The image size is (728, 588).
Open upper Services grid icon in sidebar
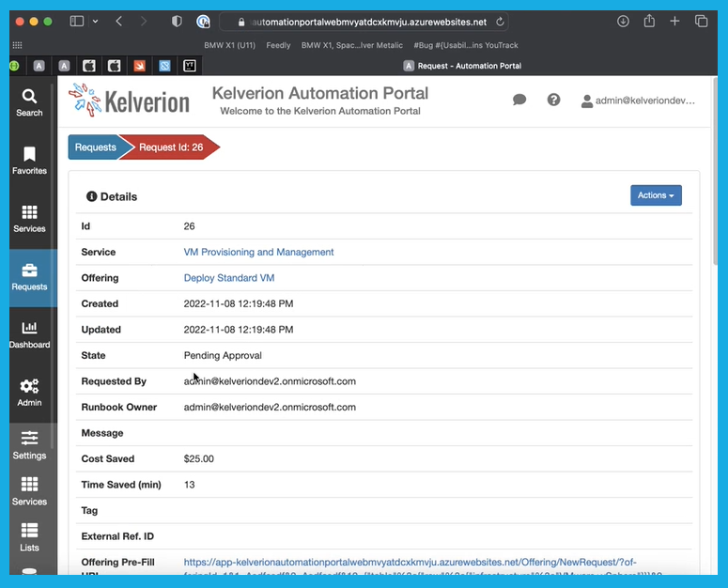pyautogui.click(x=29, y=219)
